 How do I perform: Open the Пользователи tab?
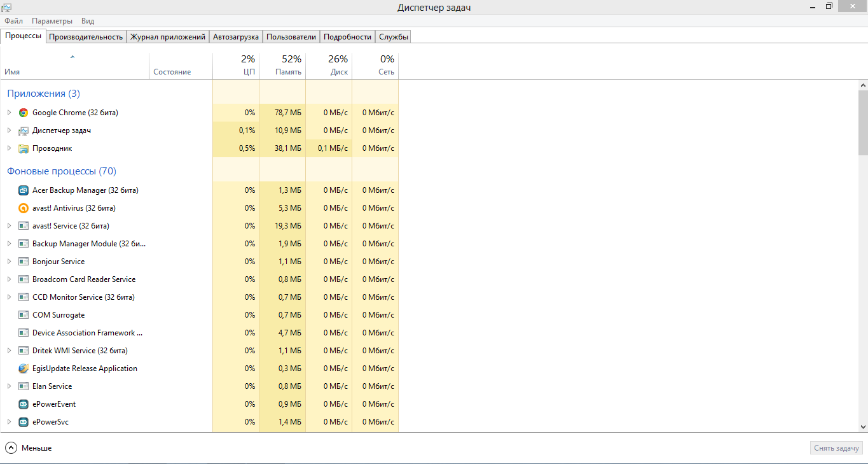tap(291, 37)
